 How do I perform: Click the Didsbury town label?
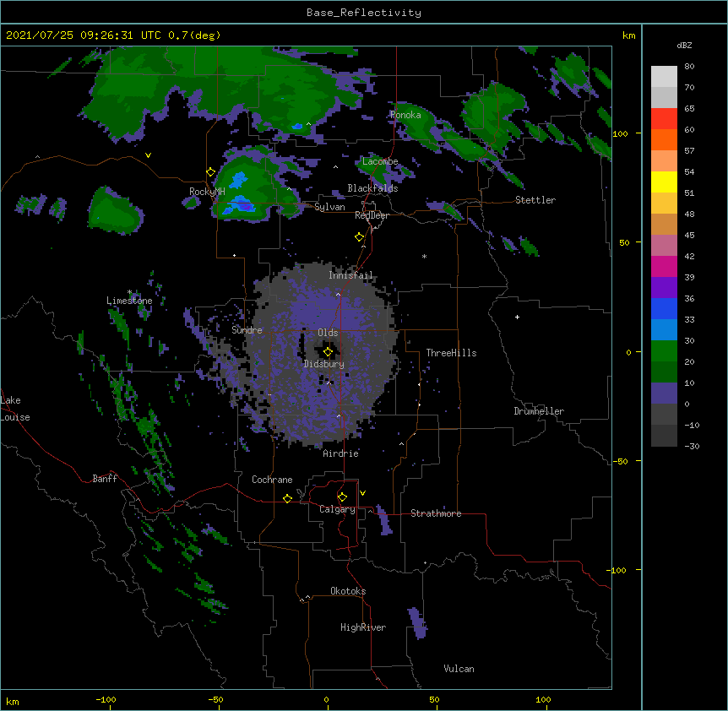coord(324,364)
